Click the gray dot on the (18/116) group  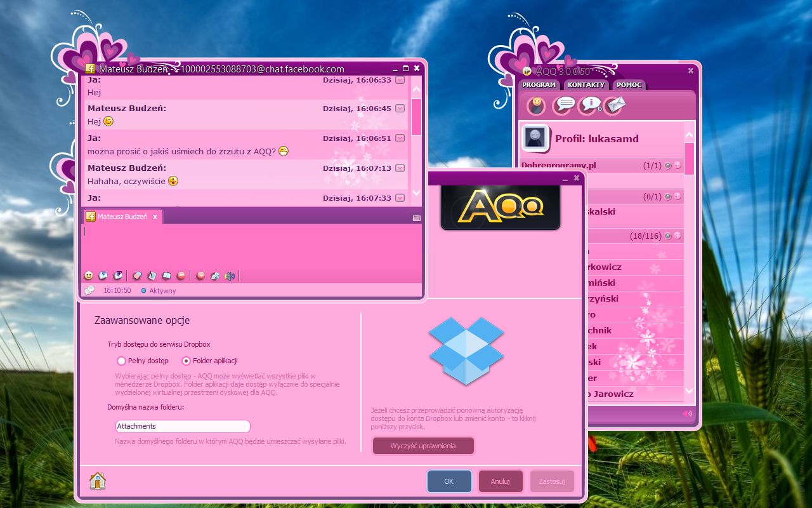667,236
